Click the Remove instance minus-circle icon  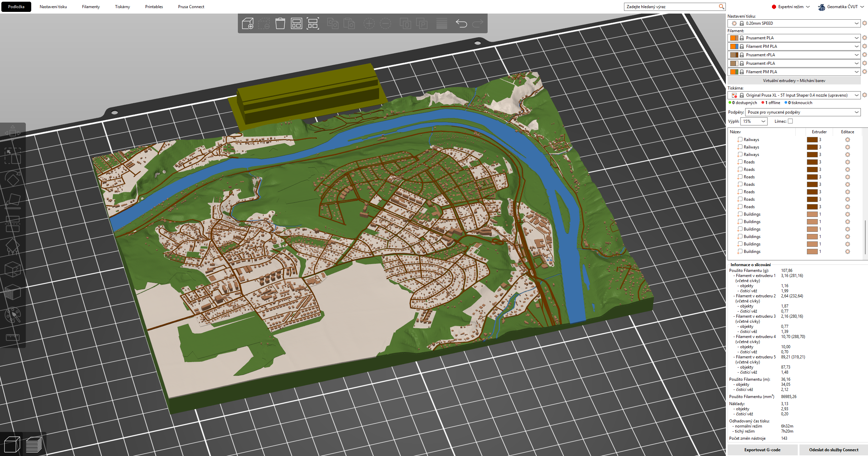[x=385, y=23]
